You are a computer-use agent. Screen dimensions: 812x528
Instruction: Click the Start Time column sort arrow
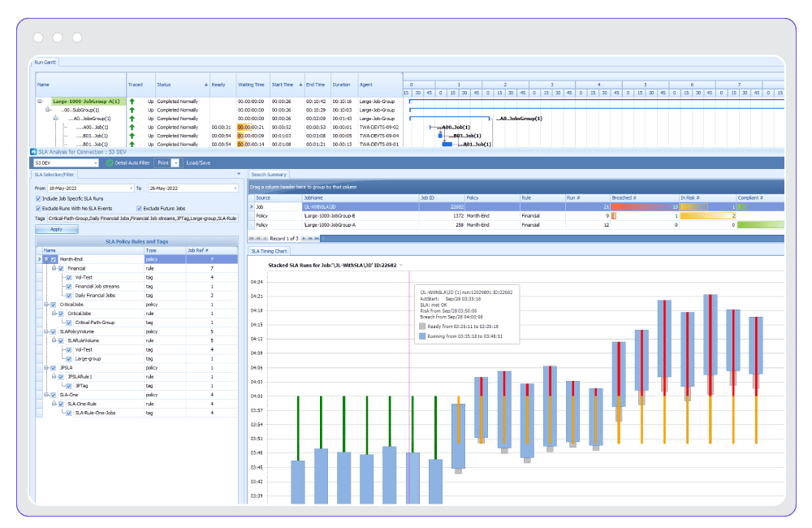pos(300,84)
